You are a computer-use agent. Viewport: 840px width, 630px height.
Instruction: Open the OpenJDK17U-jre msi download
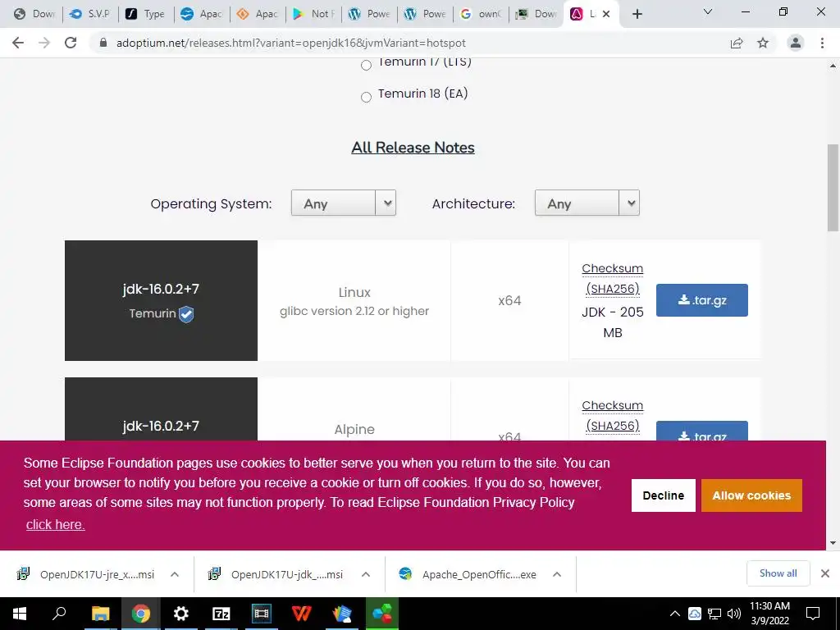[85, 574]
